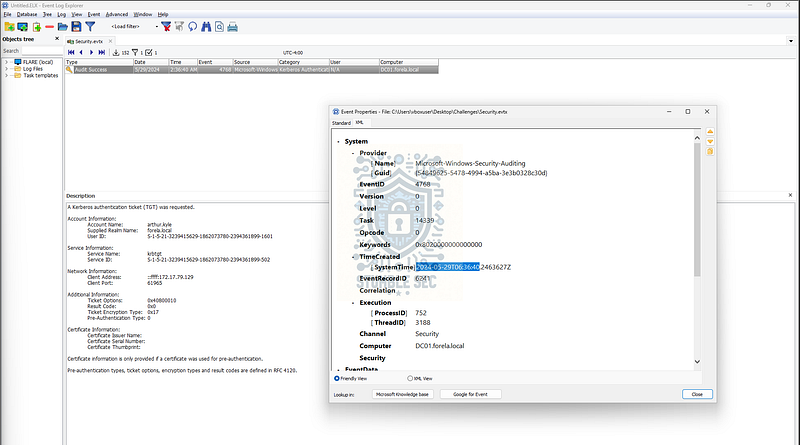Select the XML View radio button
This screenshot has width=800, height=445.
pyautogui.click(x=410, y=379)
